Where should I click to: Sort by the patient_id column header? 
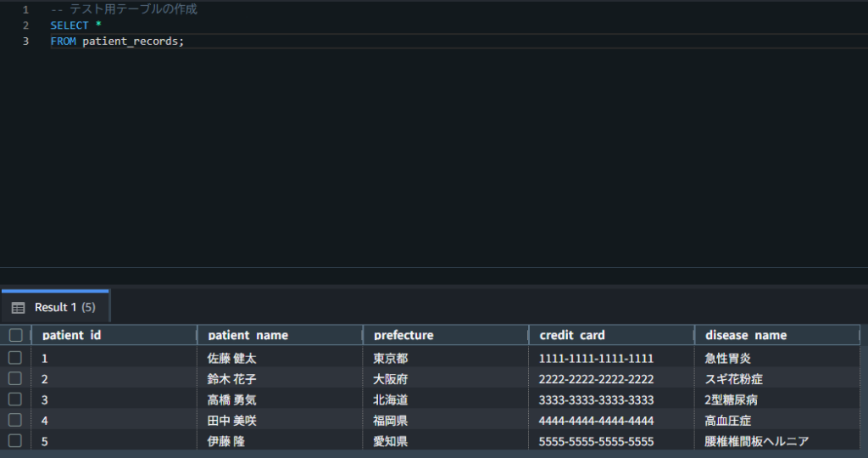[114, 335]
